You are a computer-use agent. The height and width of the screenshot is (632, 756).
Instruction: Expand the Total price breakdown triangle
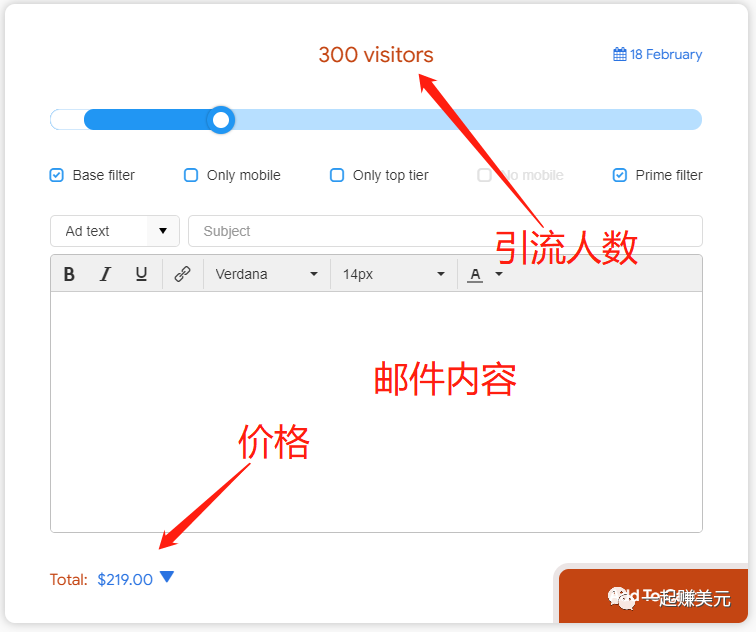pyautogui.click(x=167, y=577)
